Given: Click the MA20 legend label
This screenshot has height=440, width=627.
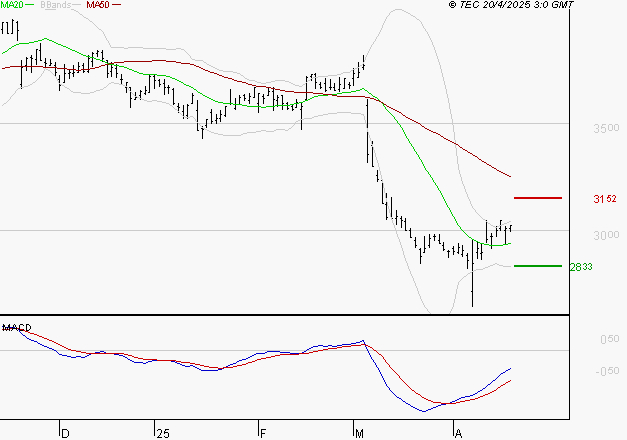Looking at the screenshot, I should tap(12, 5).
